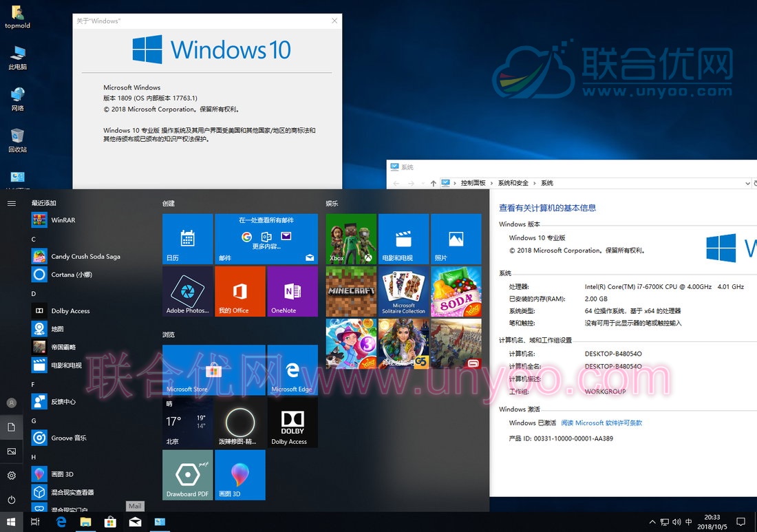The image size is (757, 532).
Task: Open Microsoft Solitaire Collection tile
Action: [x=403, y=292]
